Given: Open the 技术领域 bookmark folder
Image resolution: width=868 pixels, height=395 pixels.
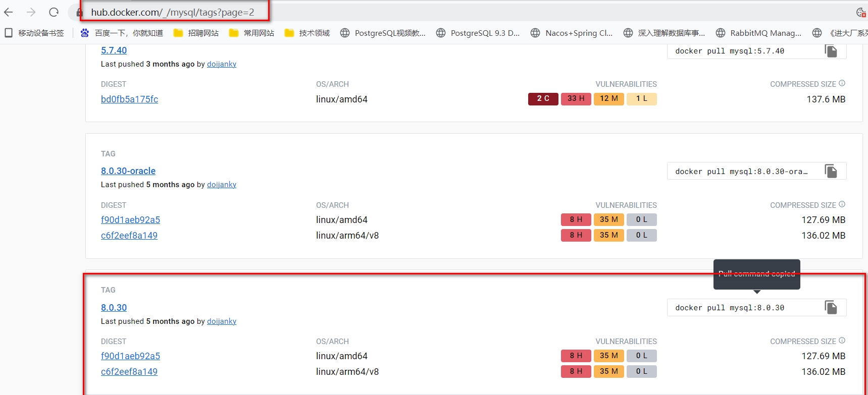Looking at the screenshot, I should coord(307,33).
